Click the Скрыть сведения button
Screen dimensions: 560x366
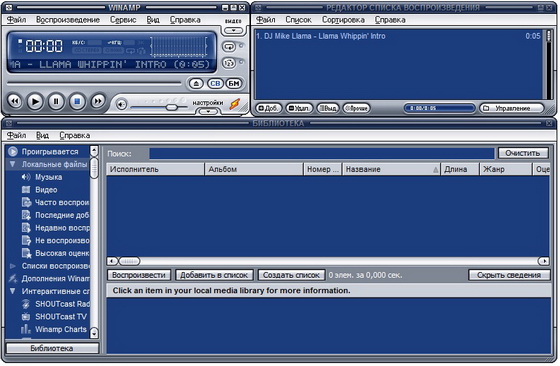pos(509,275)
